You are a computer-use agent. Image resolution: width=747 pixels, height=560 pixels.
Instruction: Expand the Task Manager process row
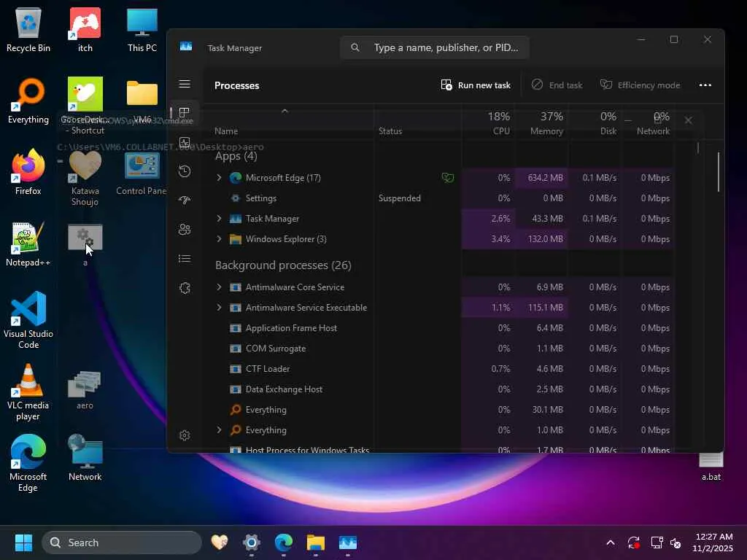pos(219,219)
